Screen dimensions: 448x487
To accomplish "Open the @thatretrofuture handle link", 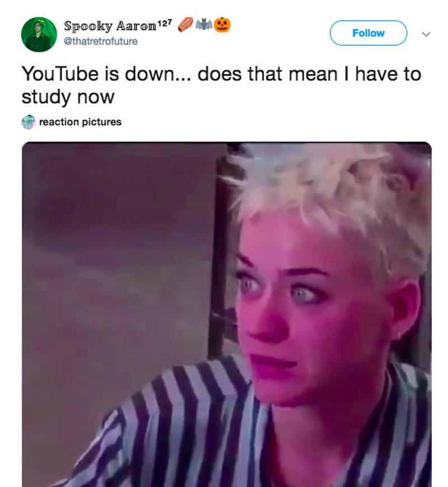I will (101, 41).
